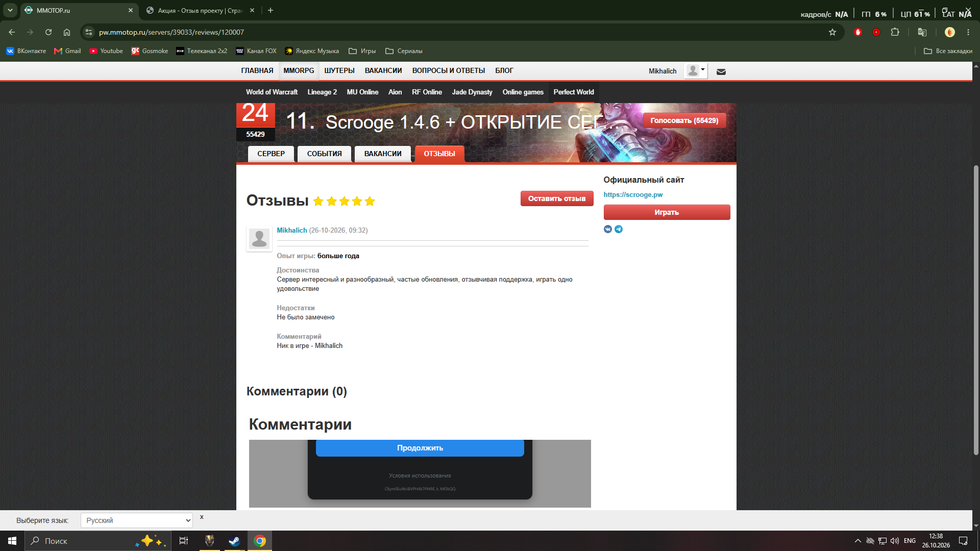Open the Gmail bookmark
980x551 pixels.
[67, 51]
